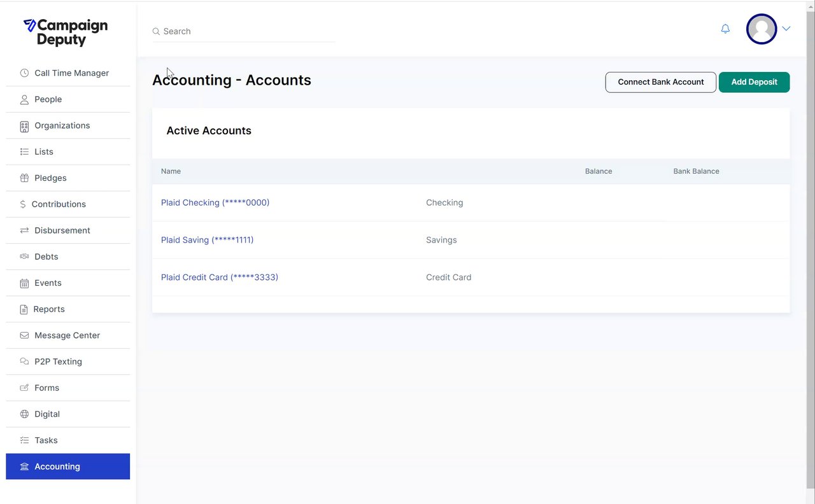Open the People menu item
This screenshot has width=815, height=504.
coord(48,99)
